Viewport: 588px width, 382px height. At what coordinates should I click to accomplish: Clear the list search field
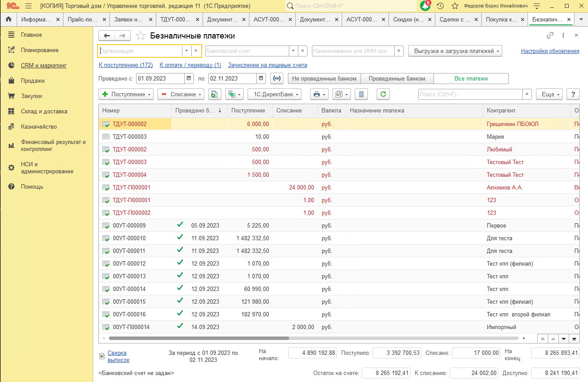pyautogui.click(x=528, y=94)
